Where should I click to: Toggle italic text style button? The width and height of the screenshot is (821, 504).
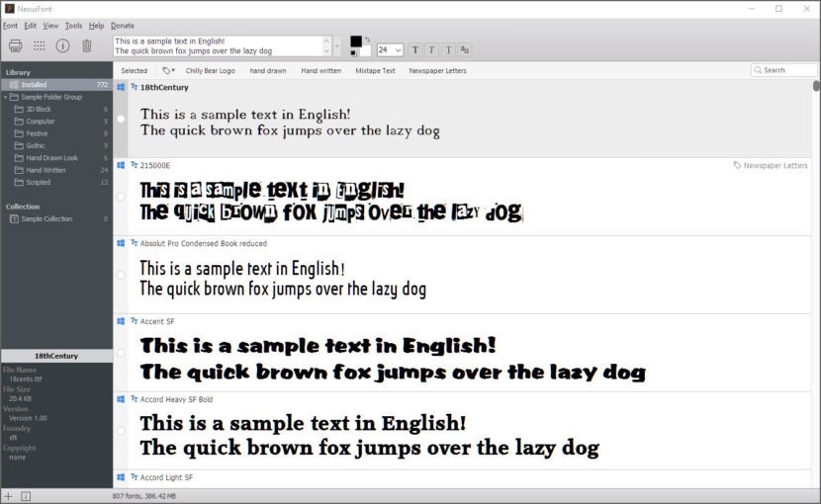point(431,49)
